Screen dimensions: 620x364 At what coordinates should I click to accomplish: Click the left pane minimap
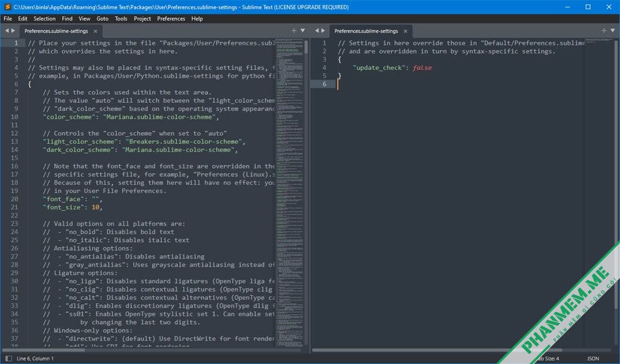coord(290,192)
